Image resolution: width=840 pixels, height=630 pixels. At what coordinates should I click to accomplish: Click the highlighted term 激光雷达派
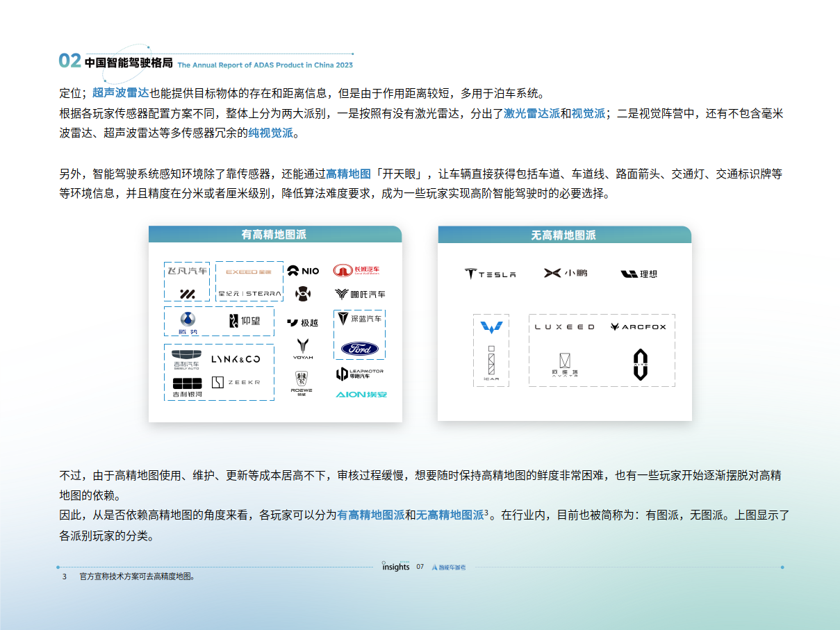point(532,113)
